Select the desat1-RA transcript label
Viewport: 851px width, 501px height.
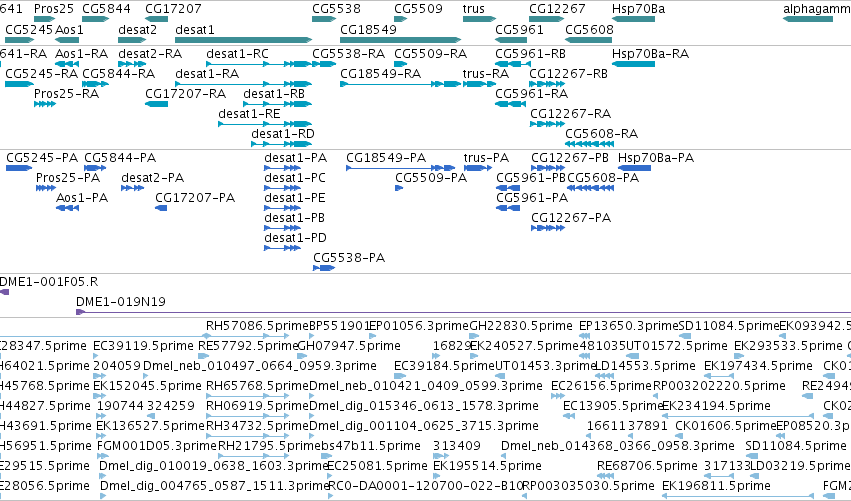(x=207, y=74)
